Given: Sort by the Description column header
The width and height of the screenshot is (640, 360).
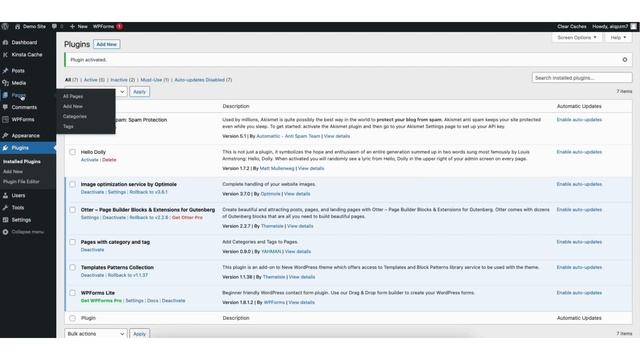Looking at the screenshot, I should point(236,106).
